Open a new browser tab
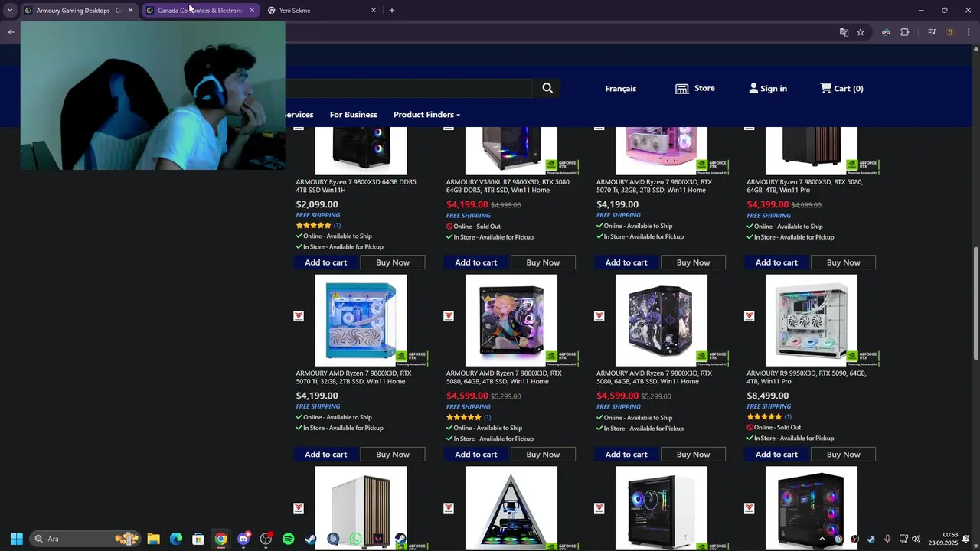 pyautogui.click(x=392, y=11)
